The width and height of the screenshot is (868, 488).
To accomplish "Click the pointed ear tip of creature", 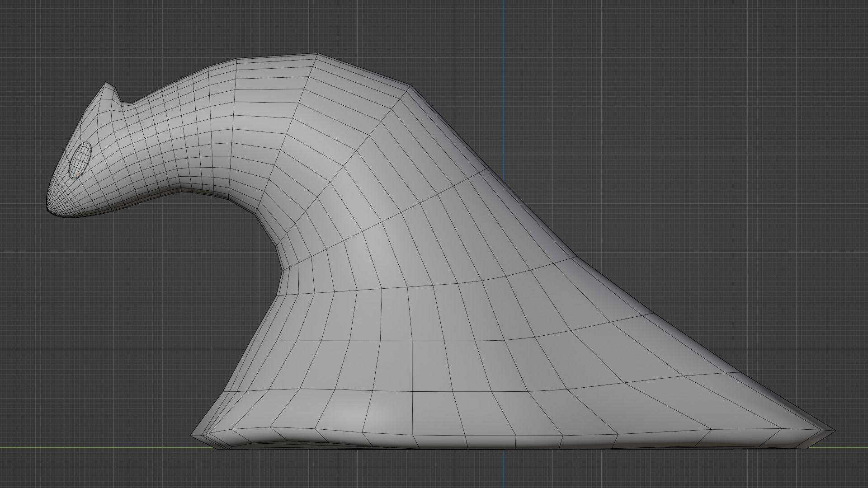I will (x=107, y=84).
